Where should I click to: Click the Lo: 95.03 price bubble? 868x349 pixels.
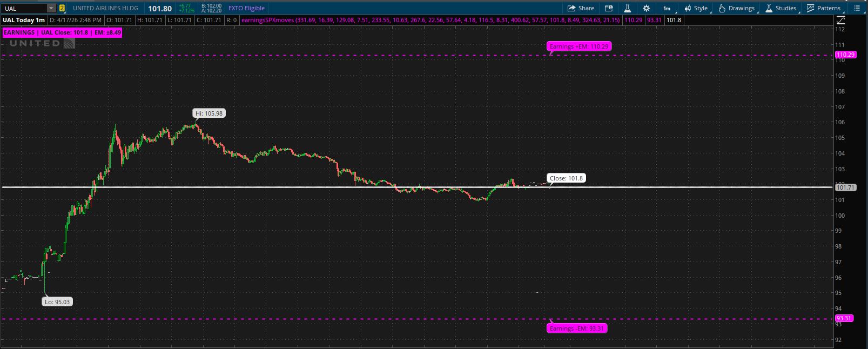(x=57, y=302)
